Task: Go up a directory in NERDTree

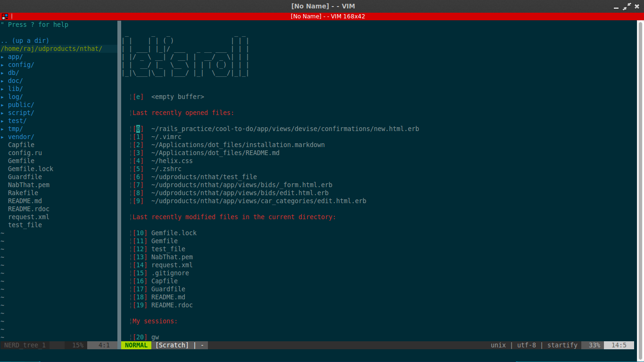Action: tap(25, 41)
